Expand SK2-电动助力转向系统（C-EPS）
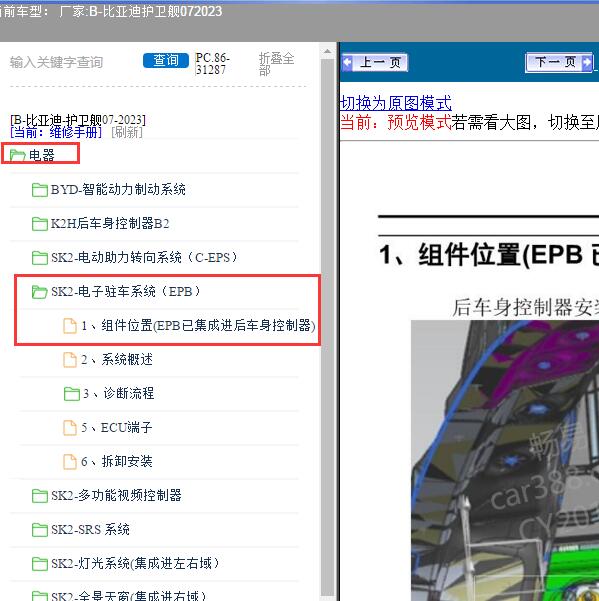Viewport: 599px width, 601px height. (144, 257)
